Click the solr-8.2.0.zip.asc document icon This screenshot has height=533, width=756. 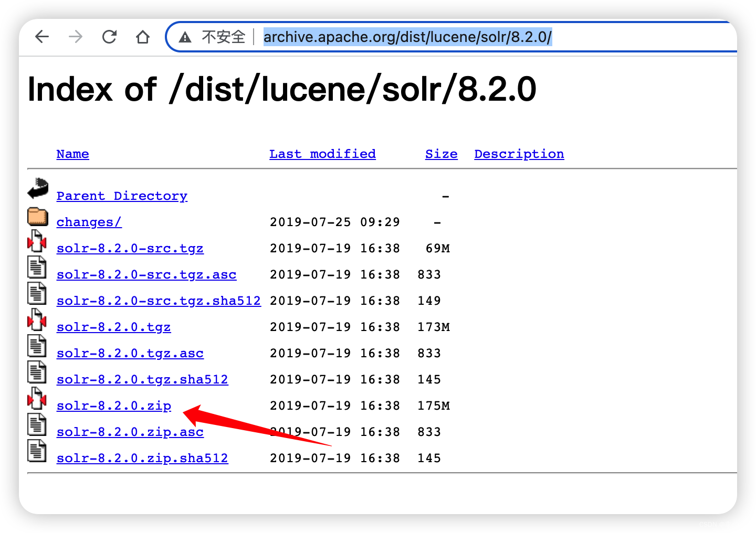[x=37, y=424]
